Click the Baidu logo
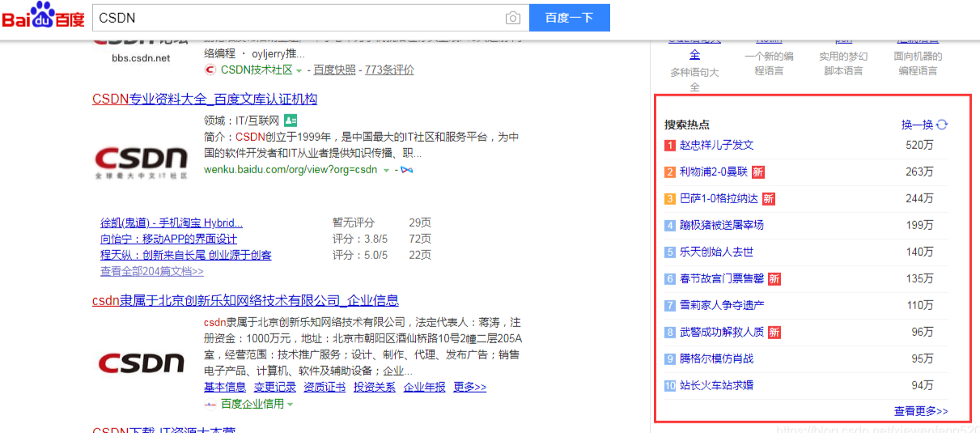The image size is (980, 433). point(43,17)
